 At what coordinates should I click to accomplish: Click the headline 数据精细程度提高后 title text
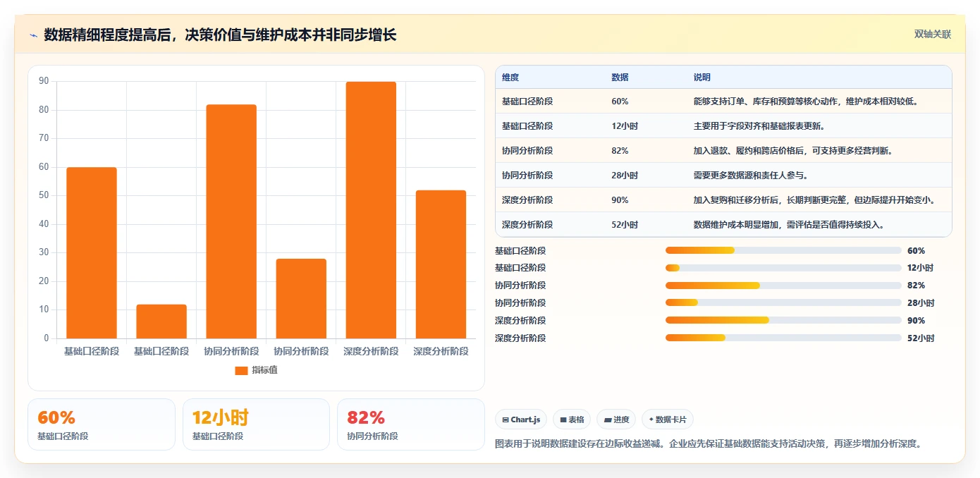click(x=220, y=35)
